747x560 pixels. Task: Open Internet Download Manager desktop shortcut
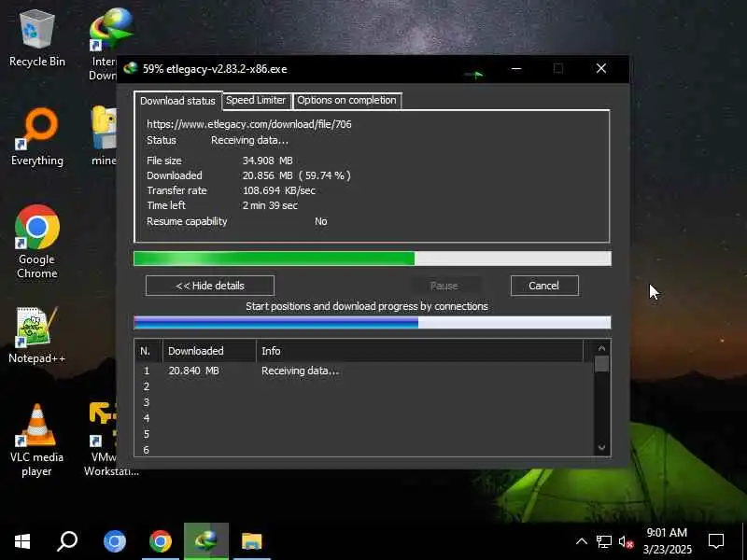[x=106, y=44]
